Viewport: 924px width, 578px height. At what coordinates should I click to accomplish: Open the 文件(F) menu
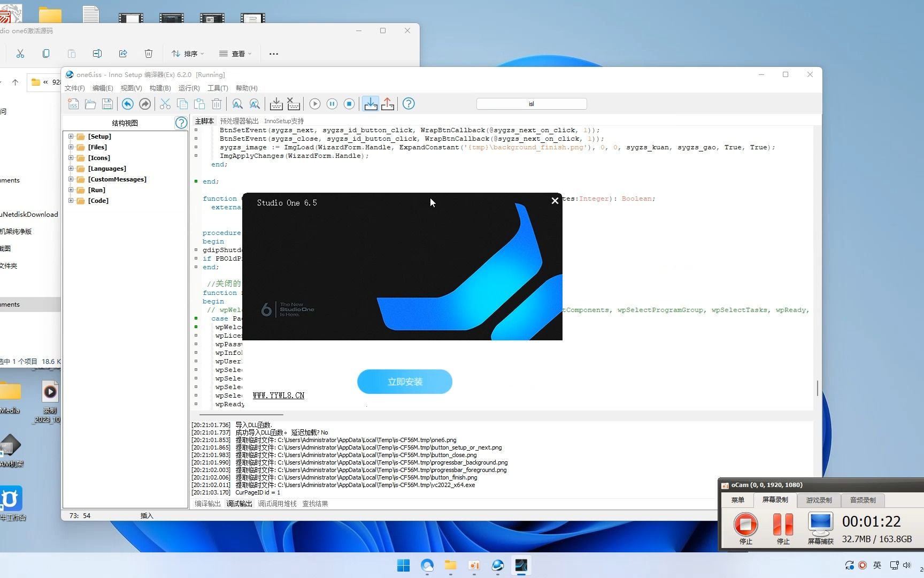[75, 88]
